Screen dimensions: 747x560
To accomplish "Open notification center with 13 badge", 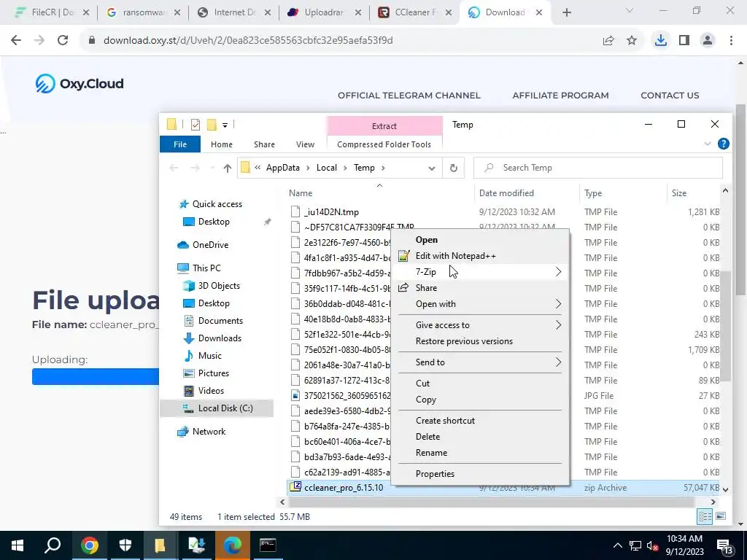I will click(x=726, y=547).
